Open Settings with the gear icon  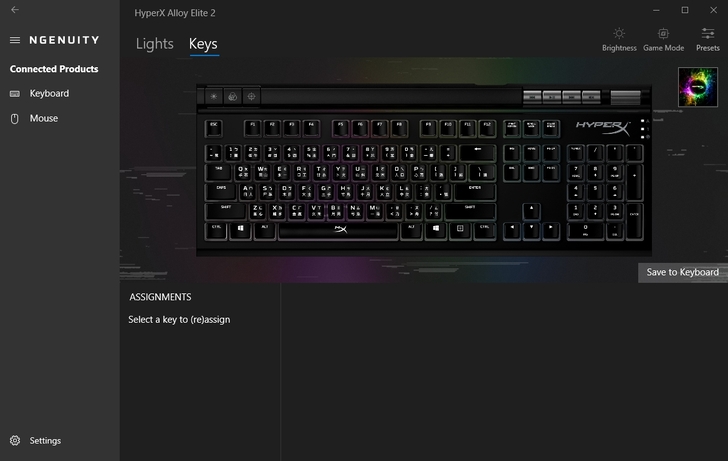[x=15, y=441]
